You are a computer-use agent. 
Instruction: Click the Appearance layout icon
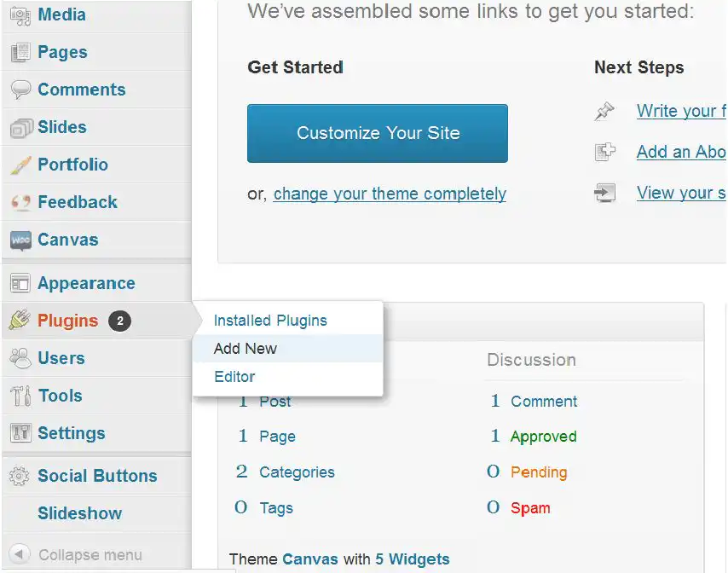coord(20,283)
